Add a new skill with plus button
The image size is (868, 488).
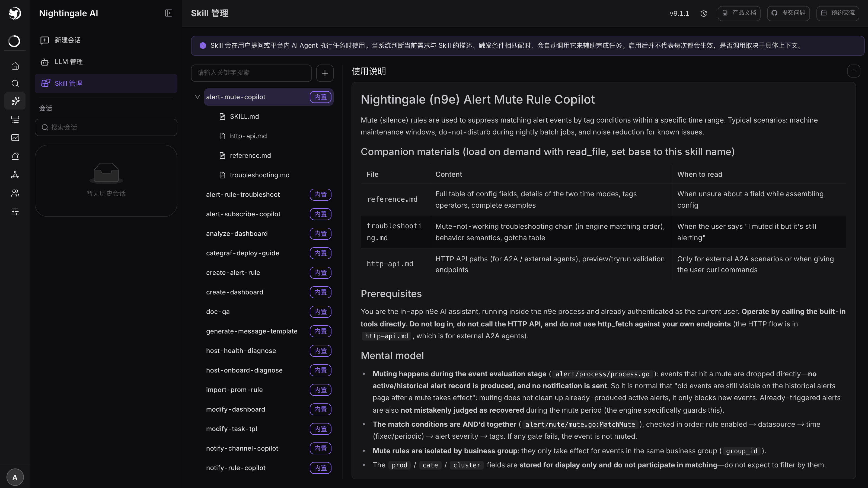(x=325, y=73)
